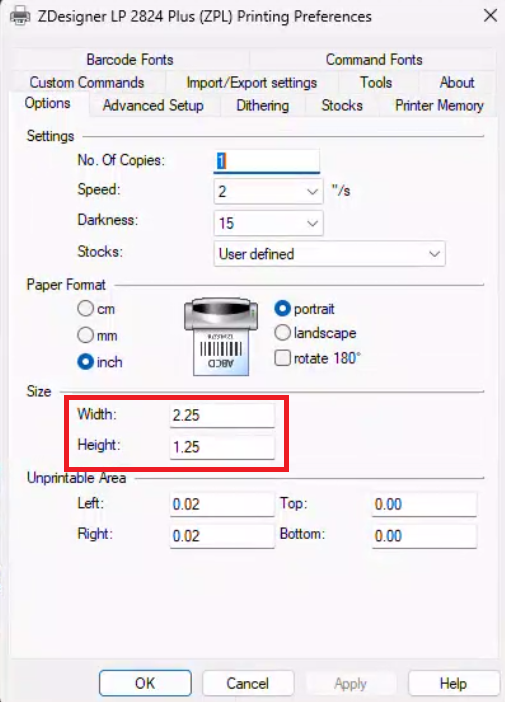This screenshot has height=702, width=505.
Task: Click the No. Of Copies field
Action: [x=266, y=161]
